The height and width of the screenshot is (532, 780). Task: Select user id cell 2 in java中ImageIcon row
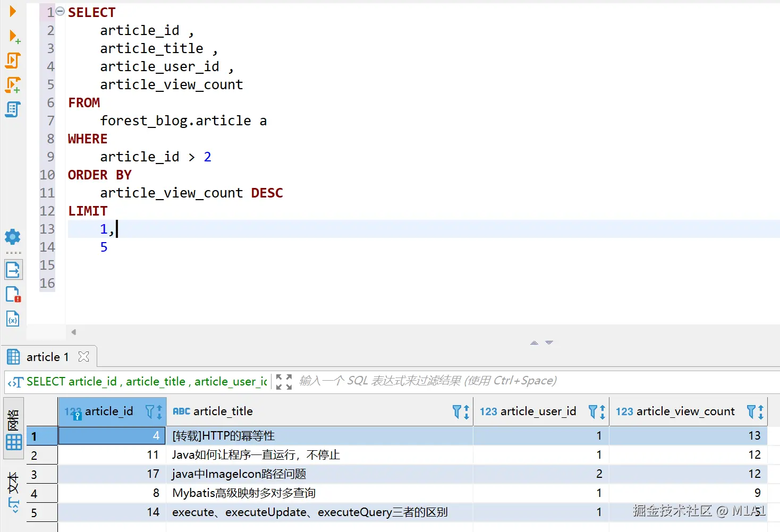click(x=541, y=474)
